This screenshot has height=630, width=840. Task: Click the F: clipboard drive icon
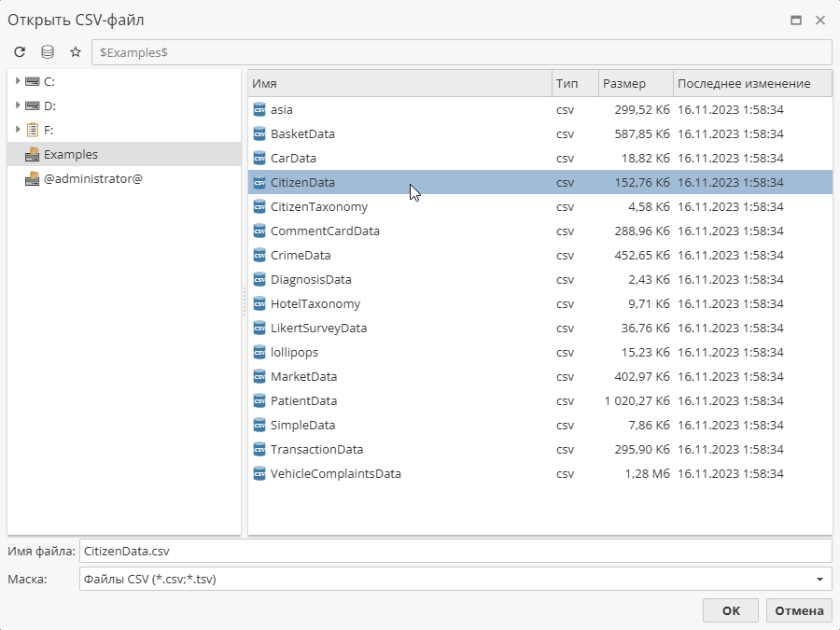point(33,130)
